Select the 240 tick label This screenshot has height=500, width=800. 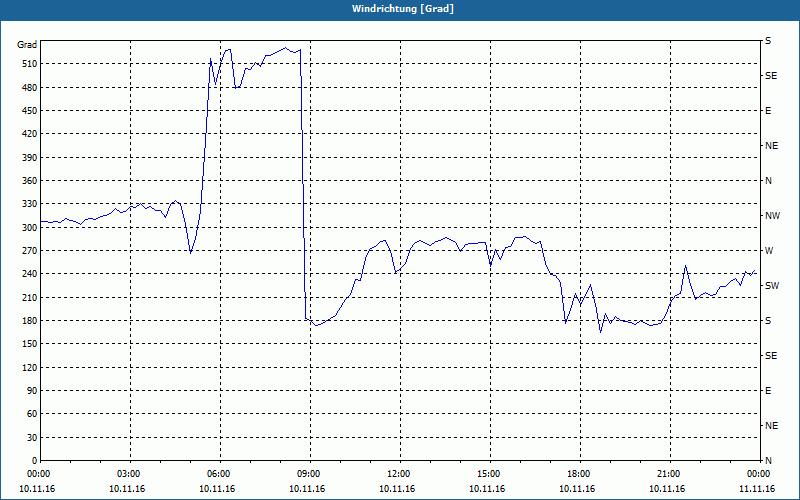tap(30, 274)
